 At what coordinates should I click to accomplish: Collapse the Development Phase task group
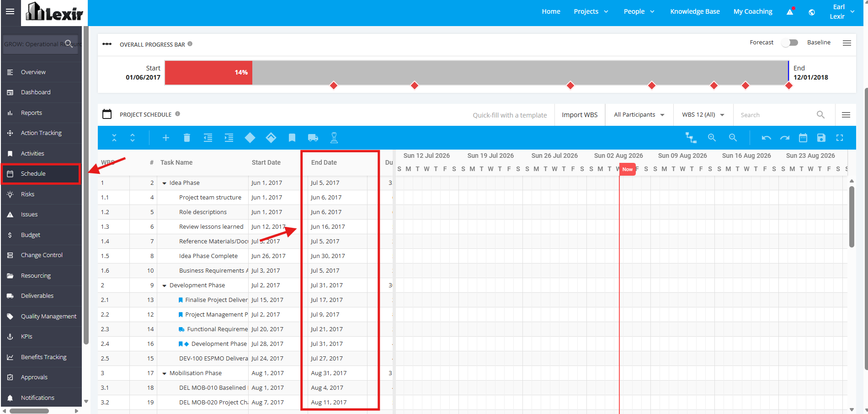coord(165,285)
